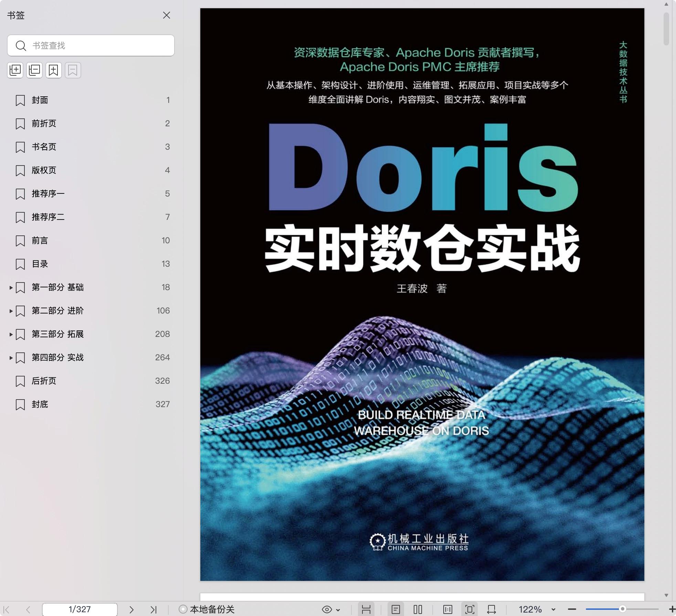The image size is (676, 616).
Task: Jump to the 目录 bookmark
Action: [x=40, y=264]
